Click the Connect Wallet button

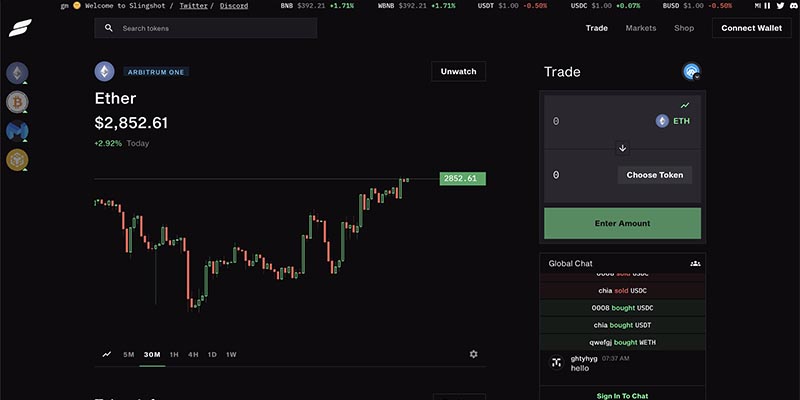[x=753, y=28]
